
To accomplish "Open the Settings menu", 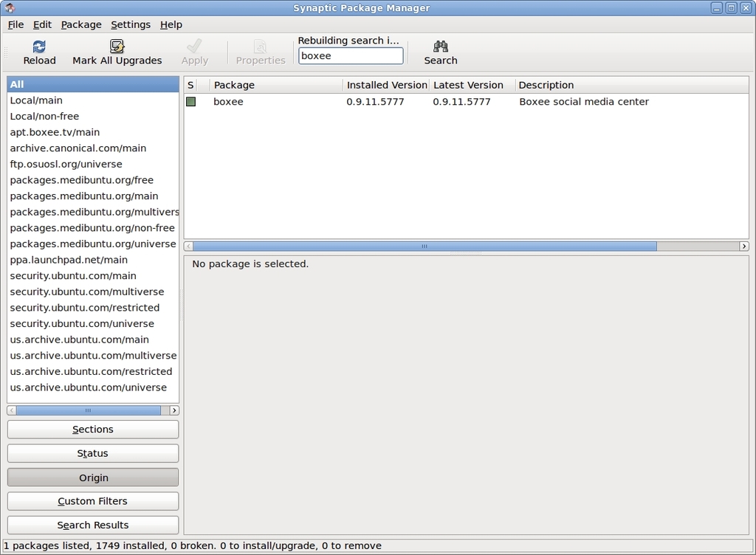I will [130, 24].
